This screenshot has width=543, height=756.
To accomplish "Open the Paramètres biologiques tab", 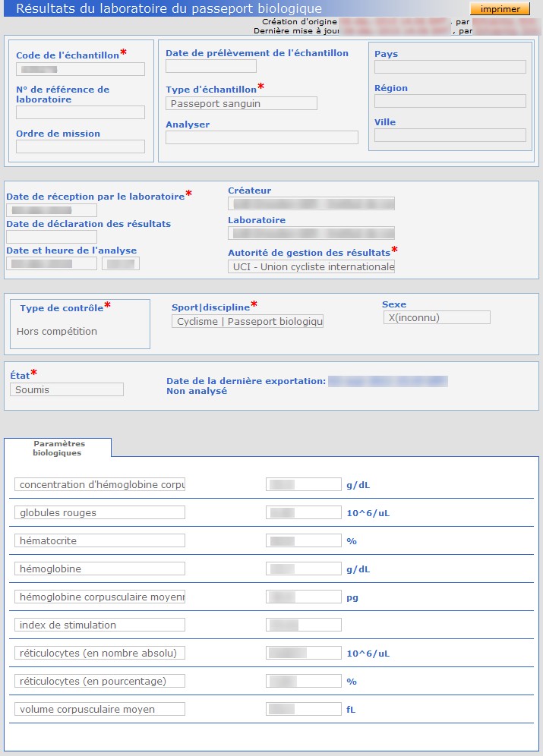I will tap(58, 448).
